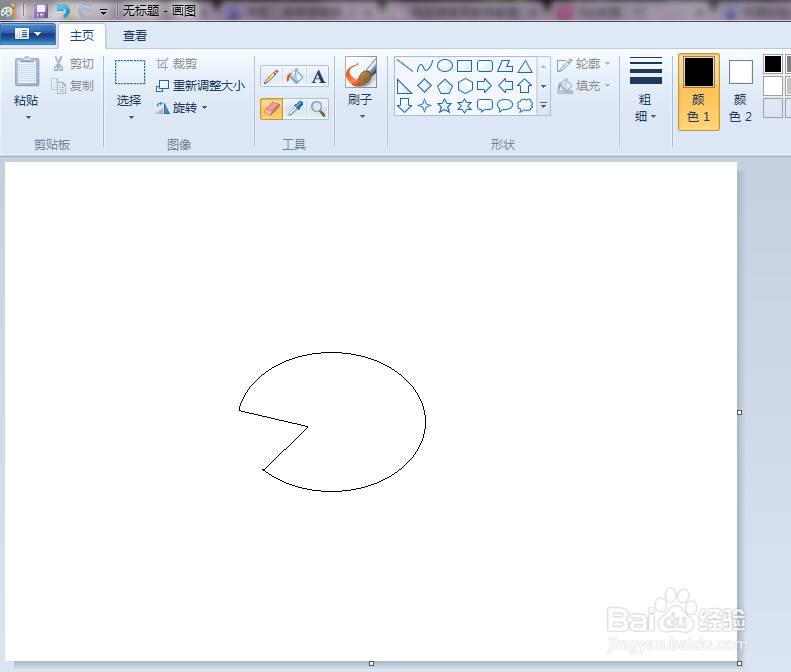Choose the Curve shape
Viewport: 791px width, 672px height.
pyautogui.click(x=425, y=66)
